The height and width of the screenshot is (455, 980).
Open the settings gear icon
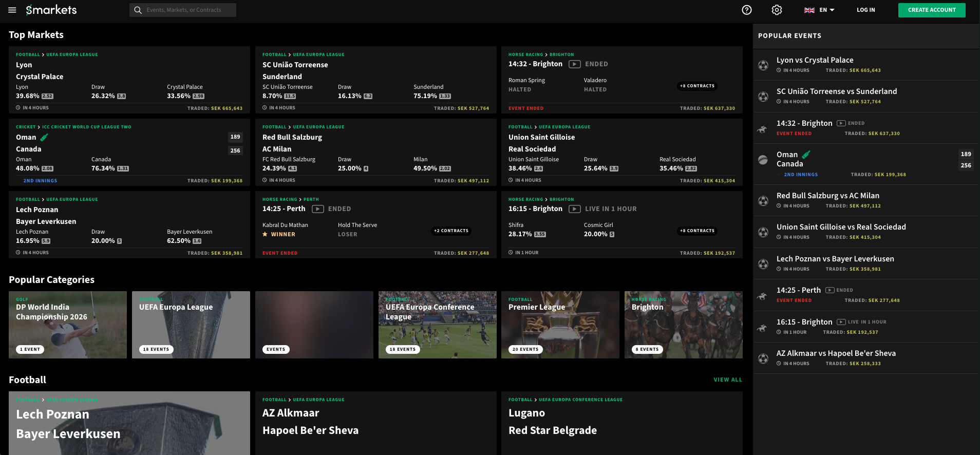click(777, 10)
